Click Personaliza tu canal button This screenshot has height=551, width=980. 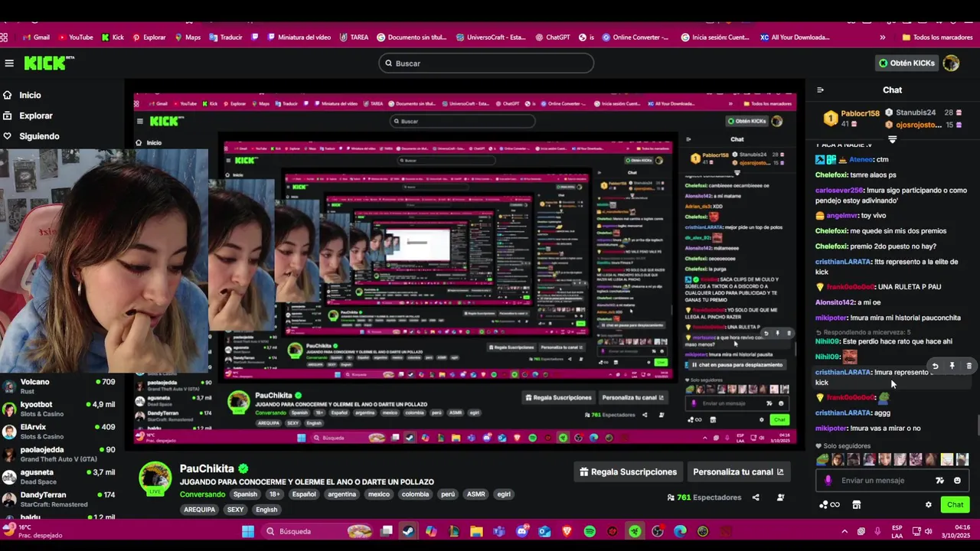(x=738, y=472)
